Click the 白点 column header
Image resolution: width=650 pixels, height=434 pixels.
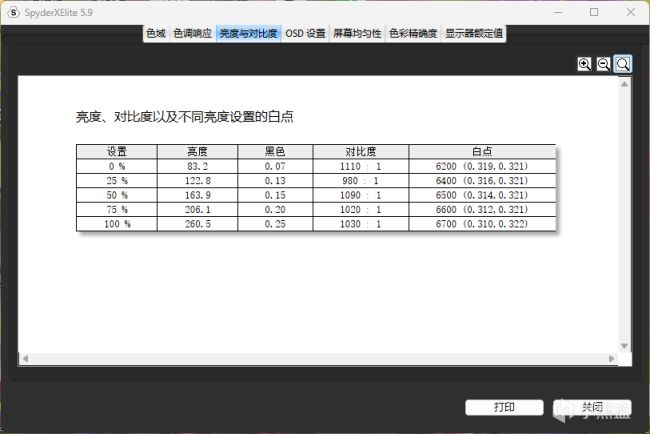click(x=482, y=152)
